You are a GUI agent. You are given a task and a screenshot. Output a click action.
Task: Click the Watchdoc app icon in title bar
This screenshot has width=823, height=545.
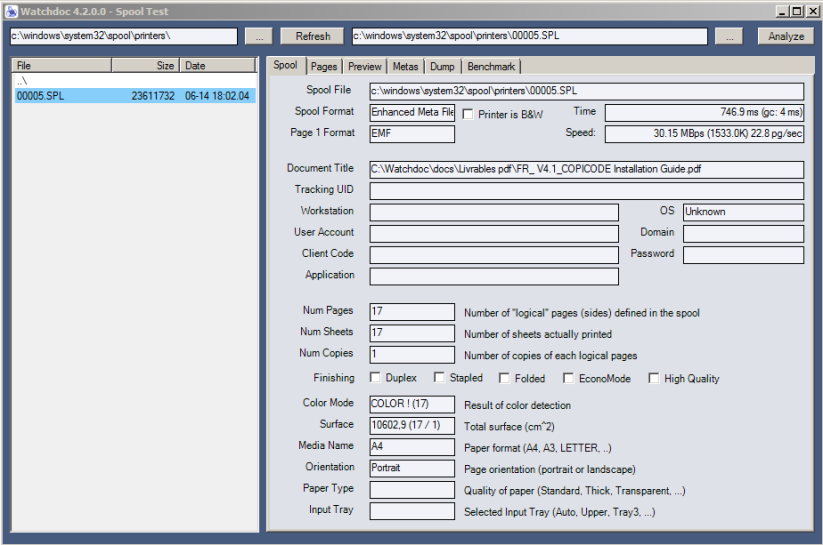click(11, 11)
